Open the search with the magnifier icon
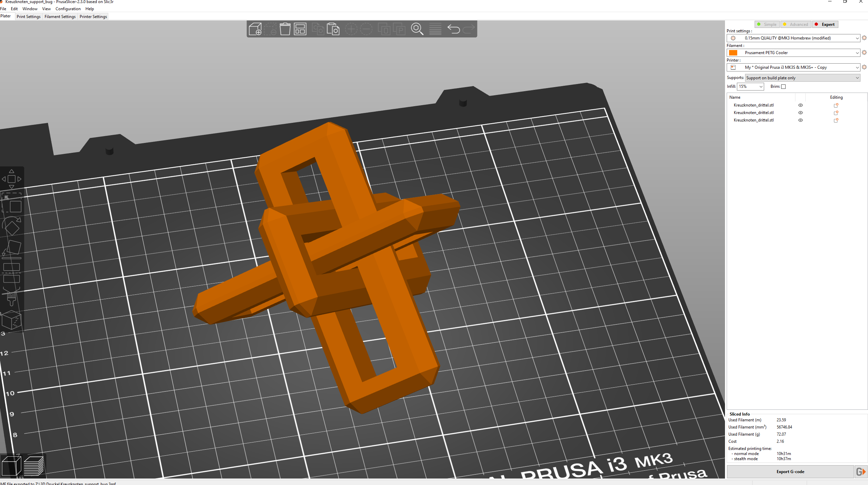 pos(417,29)
